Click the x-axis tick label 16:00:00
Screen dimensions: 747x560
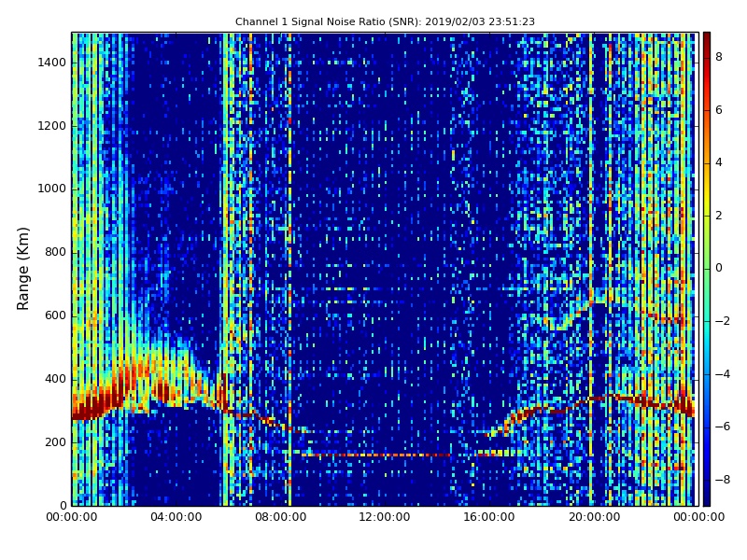tap(489, 517)
